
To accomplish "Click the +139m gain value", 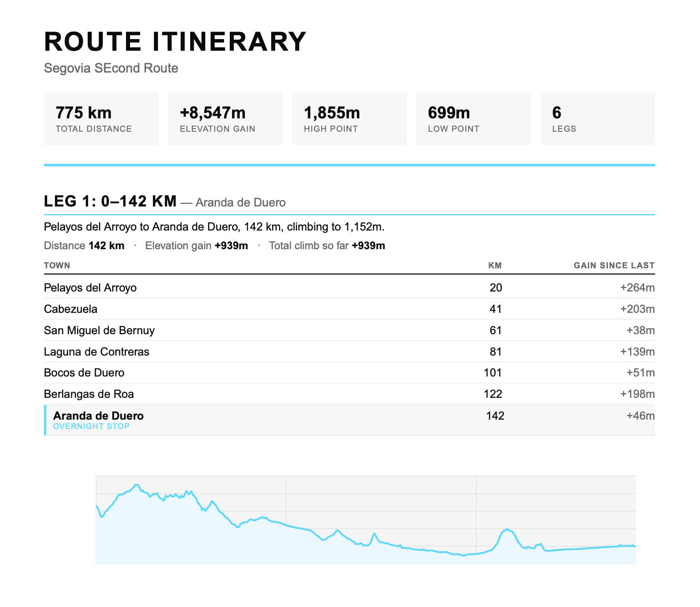I will tap(638, 352).
